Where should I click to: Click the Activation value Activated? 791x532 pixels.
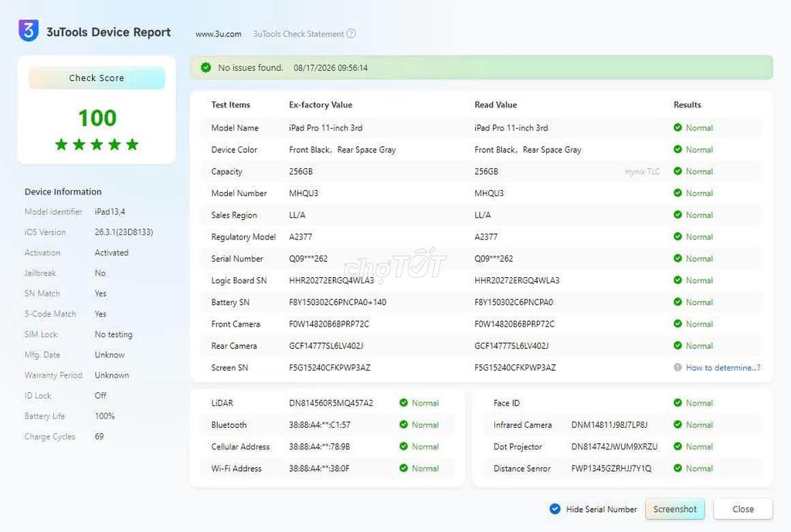pyautogui.click(x=111, y=252)
